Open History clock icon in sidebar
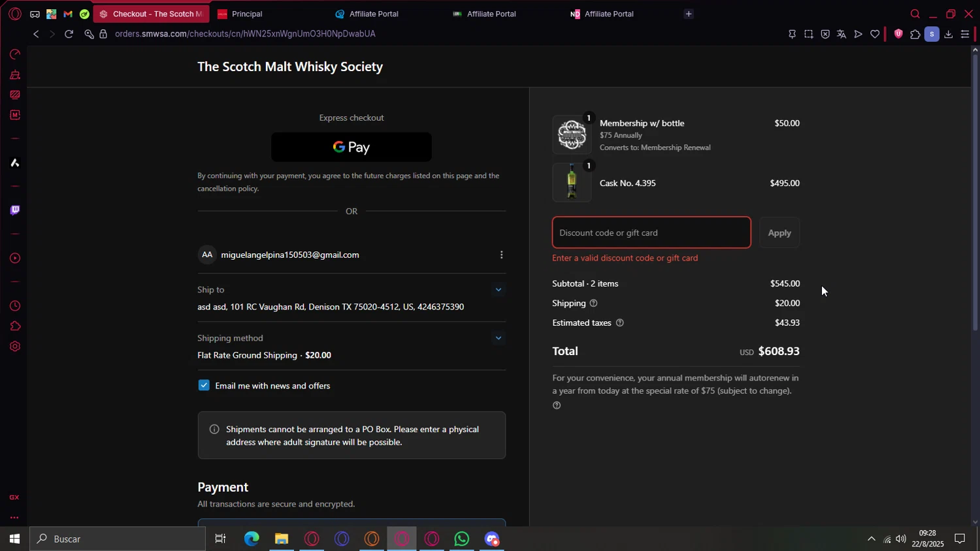 15,306
